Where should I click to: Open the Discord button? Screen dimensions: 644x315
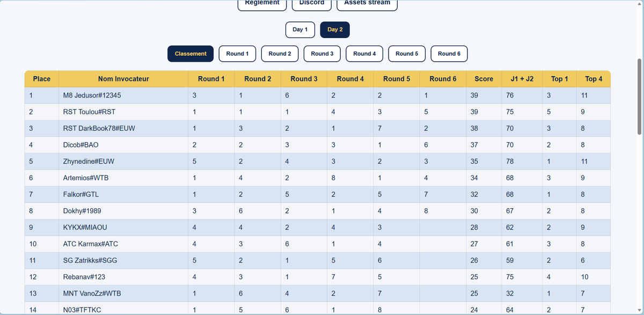click(312, 4)
